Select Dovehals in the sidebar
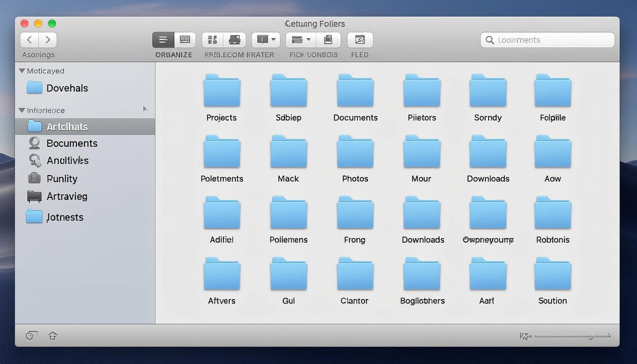This screenshot has height=364, width=637. 85,88
